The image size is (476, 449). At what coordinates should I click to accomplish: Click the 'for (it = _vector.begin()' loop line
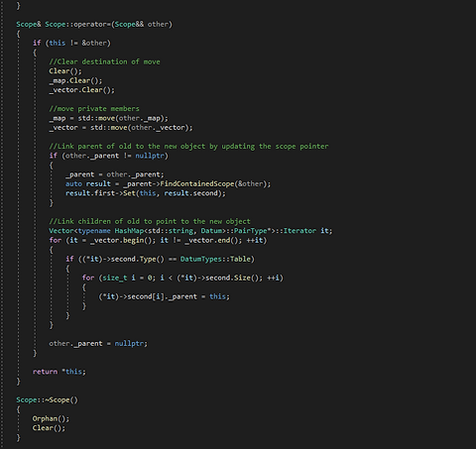[158, 240]
